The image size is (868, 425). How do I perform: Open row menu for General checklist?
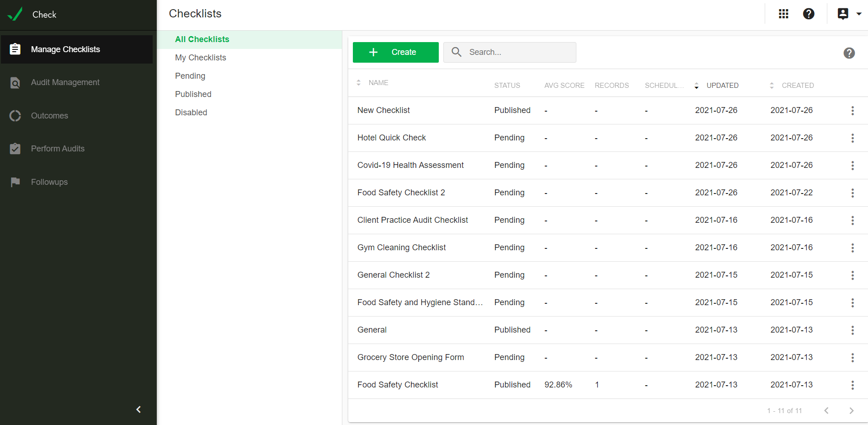[x=852, y=330]
